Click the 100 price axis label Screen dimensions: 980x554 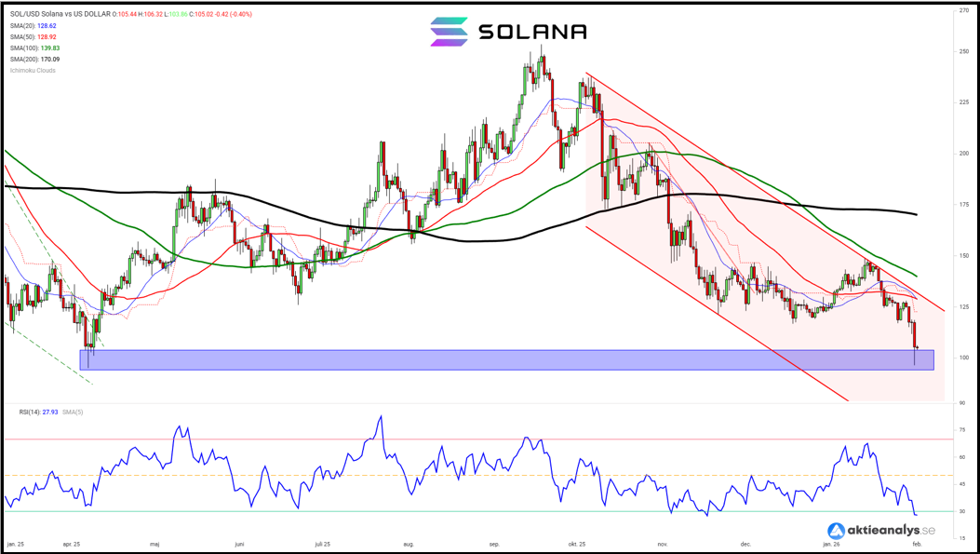coord(964,358)
